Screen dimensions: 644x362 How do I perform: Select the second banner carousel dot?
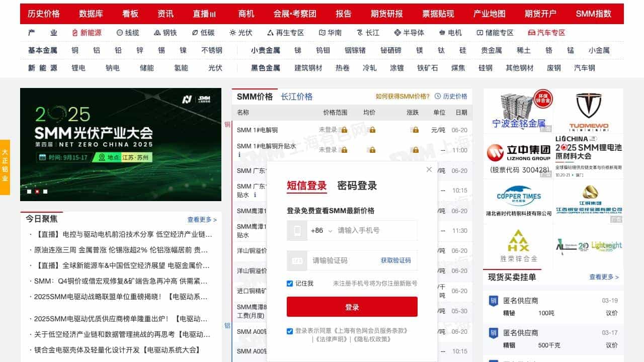pyautogui.click(x=37, y=192)
